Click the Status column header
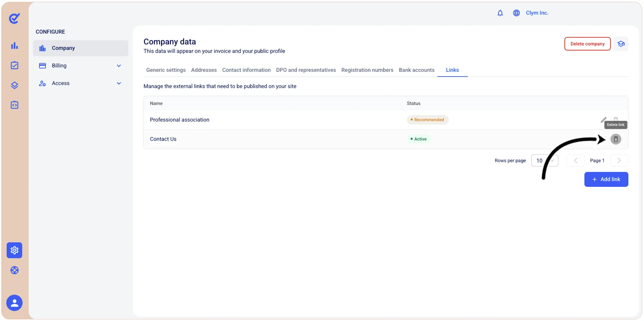The width and height of the screenshot is (644, 321). point(414,103)
